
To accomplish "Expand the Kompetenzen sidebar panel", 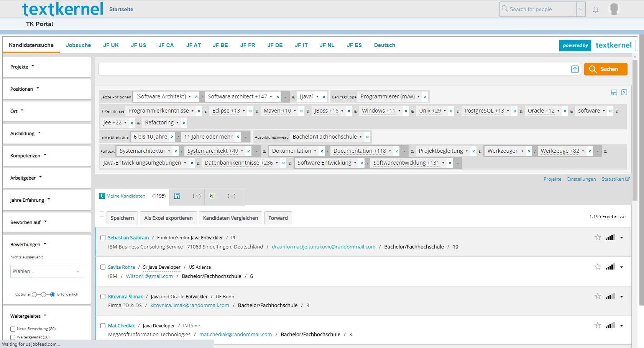I will pos(47,156).
